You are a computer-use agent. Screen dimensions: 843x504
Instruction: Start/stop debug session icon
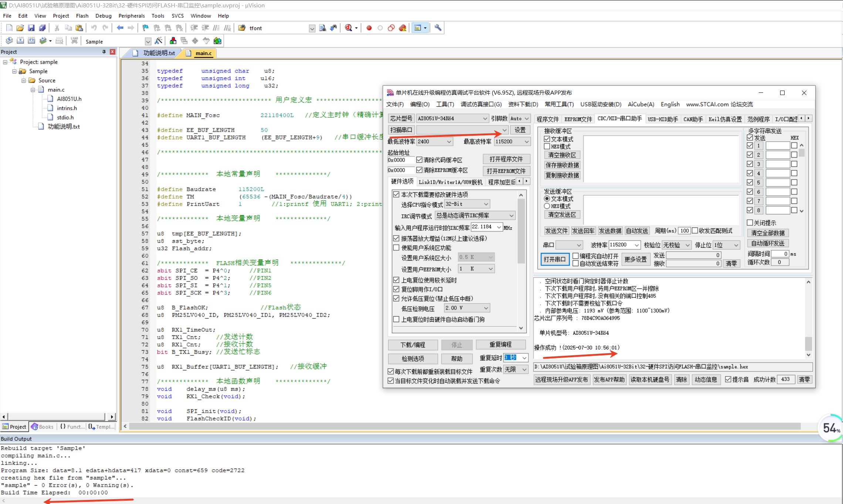click(348, 28)
